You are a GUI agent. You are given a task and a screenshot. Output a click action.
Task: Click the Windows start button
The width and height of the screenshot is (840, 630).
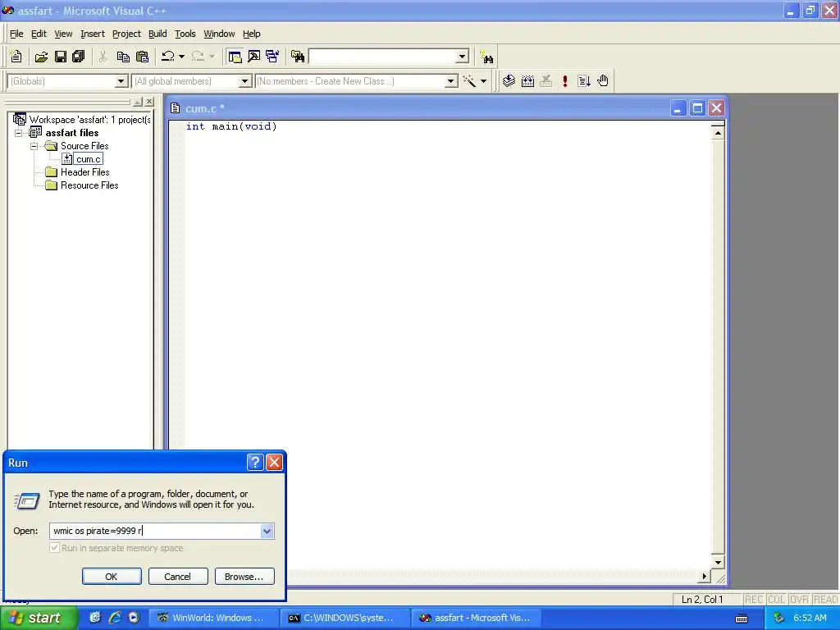click(x=39, y=618)
